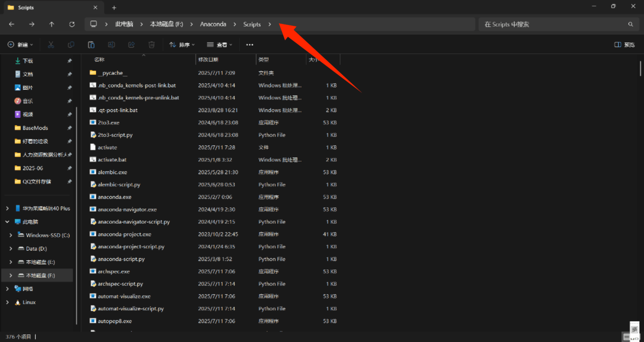644x342 pixels.
Task: Go up one folder level
Action: [x=52, y=24]
